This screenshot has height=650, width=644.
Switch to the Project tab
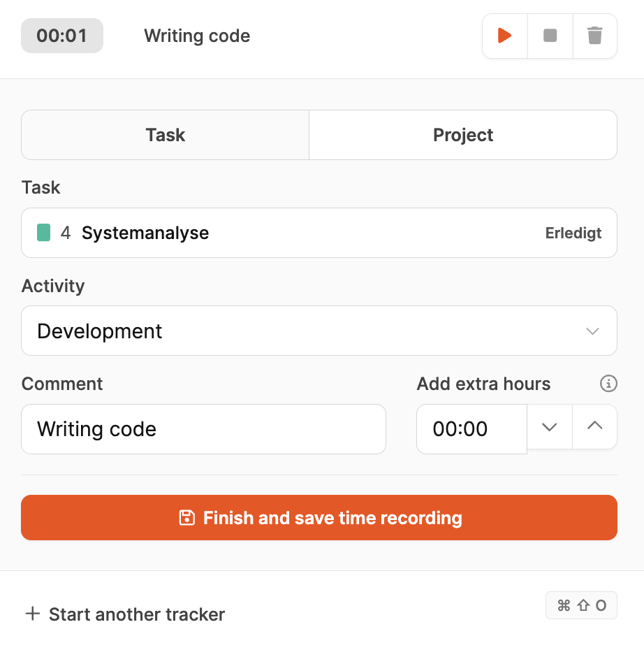coord(463,135)
